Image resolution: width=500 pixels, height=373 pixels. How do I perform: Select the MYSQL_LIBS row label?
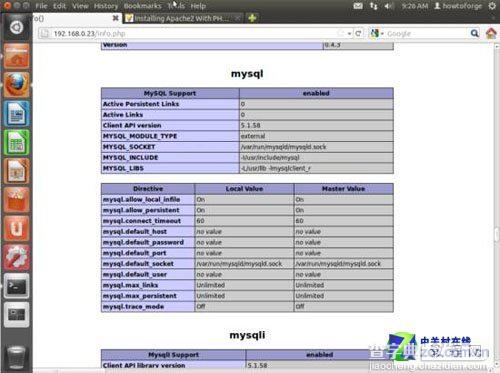pos(123,168)
